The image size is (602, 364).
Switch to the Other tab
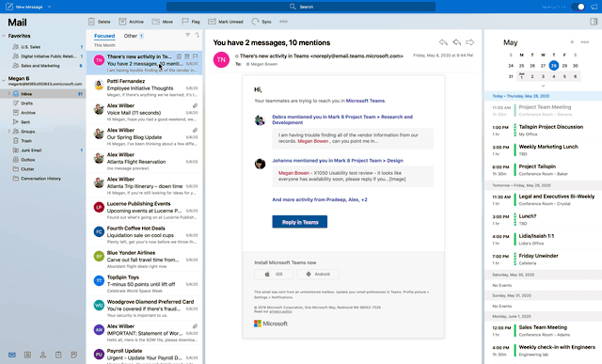(x=130, y=36)
